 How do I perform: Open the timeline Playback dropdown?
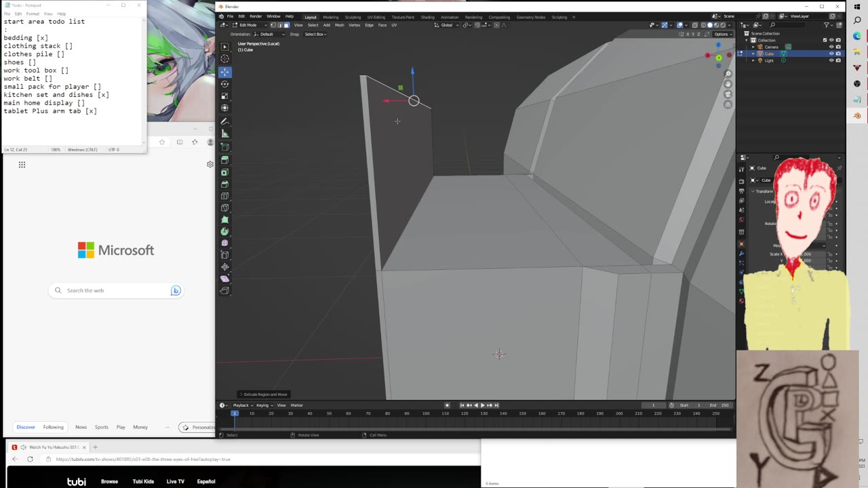point(241,405)
